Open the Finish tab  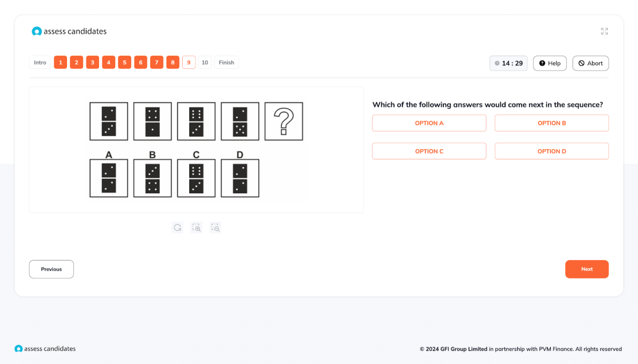[x=226, y=62]
